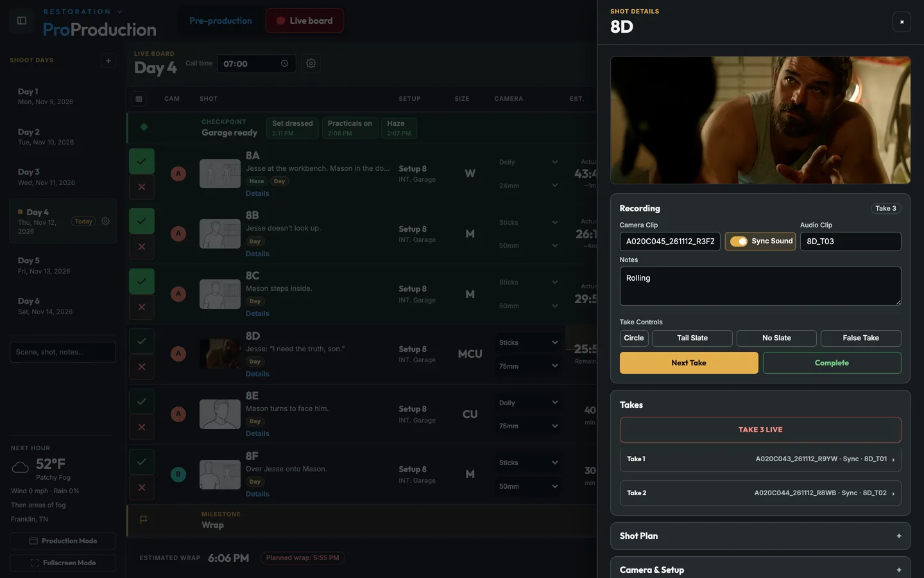Check off shot 8F green checkmark

point(142,462)
